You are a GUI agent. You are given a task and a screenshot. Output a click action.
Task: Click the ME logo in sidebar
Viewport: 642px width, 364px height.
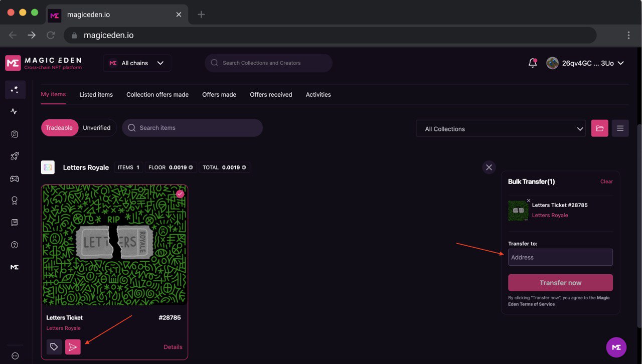pyautogui.click(x=15, y=267)
